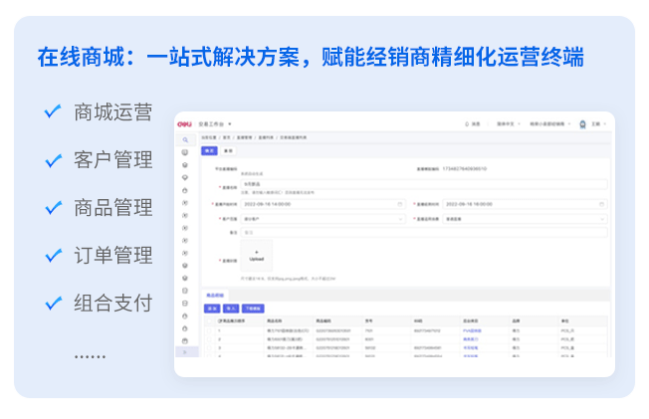Toggle select-all checkbox in product table header
The height and width of the screenshot is (419, 649).
click(207, 321)
